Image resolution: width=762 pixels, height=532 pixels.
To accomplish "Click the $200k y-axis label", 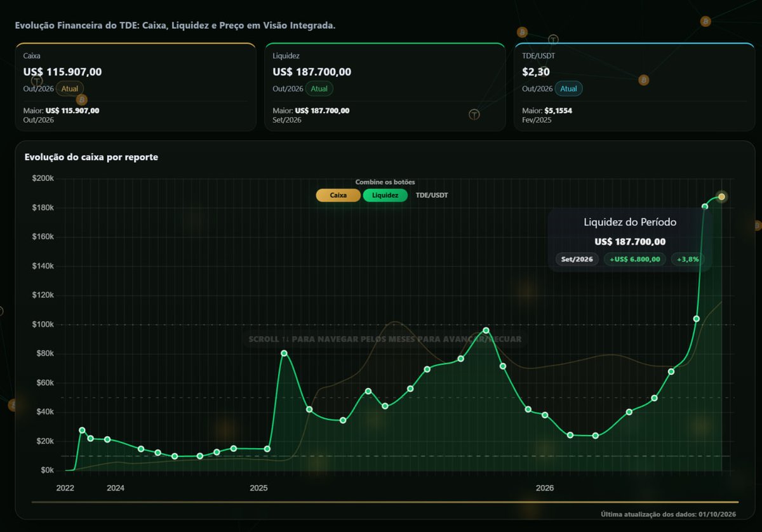I will [43, 178].
